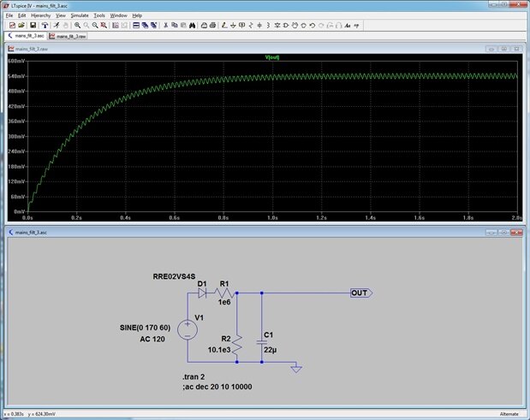Maximize the mains_filt_3.raw plot pane
Viewport: 530px width, 420px height.
pyautogui.click(x=504, y=49)
